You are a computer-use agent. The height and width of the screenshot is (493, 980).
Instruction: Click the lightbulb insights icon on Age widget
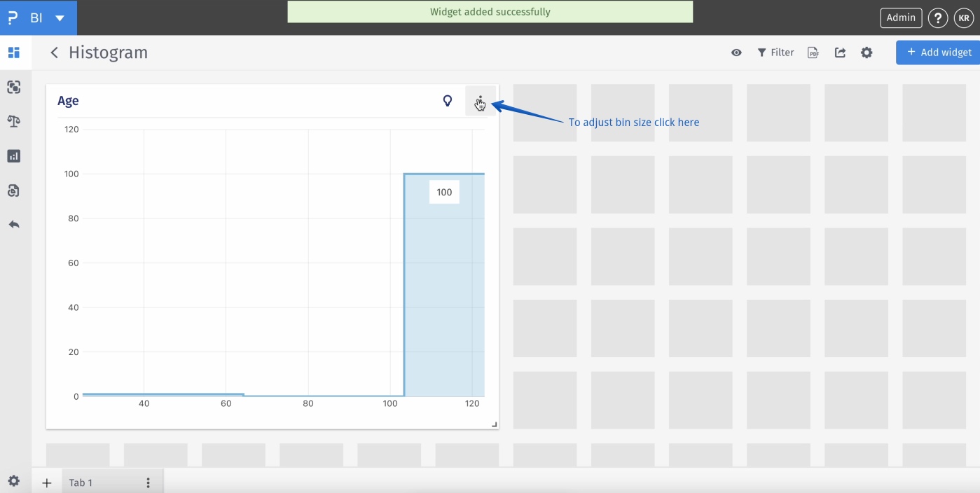[448, 101]
